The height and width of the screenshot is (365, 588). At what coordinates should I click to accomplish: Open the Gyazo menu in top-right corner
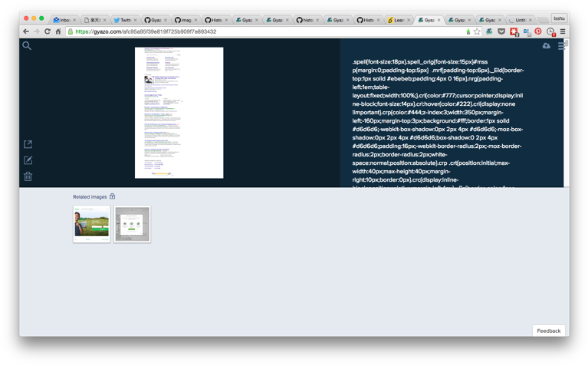click(561, 46)
